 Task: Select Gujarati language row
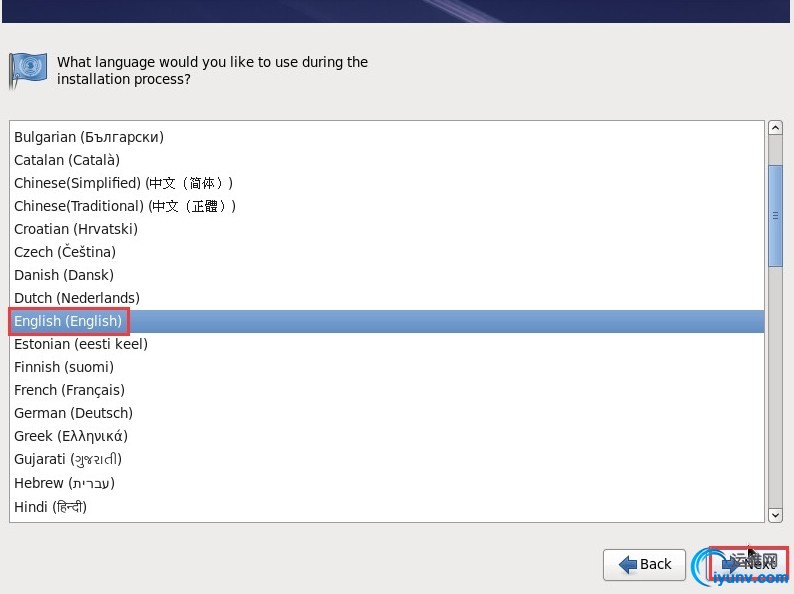pos(386,459)
